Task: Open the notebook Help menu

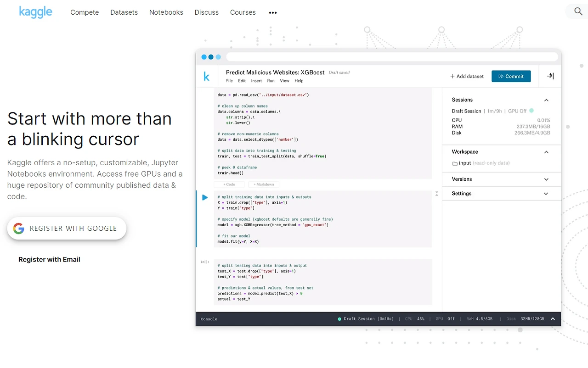Action: pos(299,81)
